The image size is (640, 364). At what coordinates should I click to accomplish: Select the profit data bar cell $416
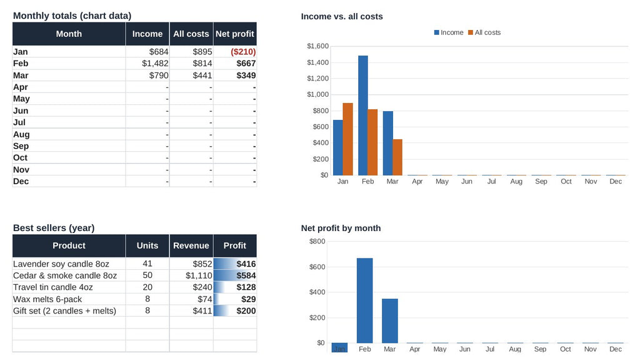(235, 263)
